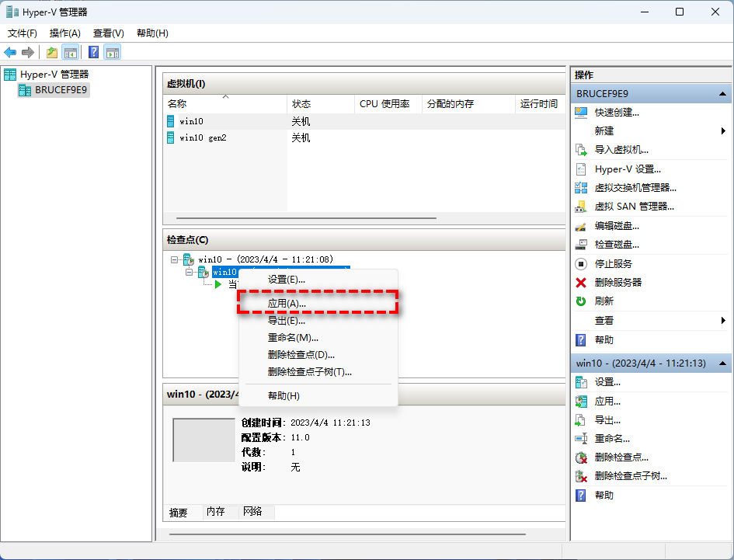
Task: Collapse the selected win10 child checkpoint node
Action: click(x=189, y=272)
